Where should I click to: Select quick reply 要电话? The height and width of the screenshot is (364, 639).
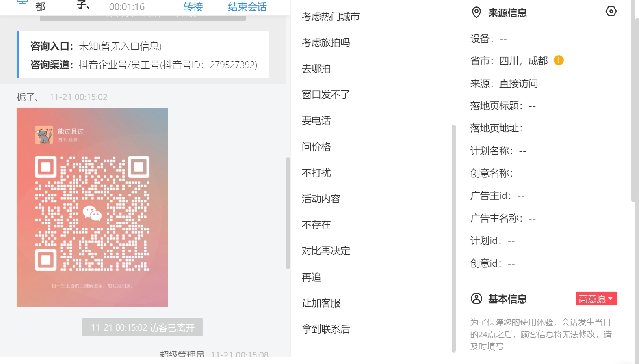coord(316,121)
